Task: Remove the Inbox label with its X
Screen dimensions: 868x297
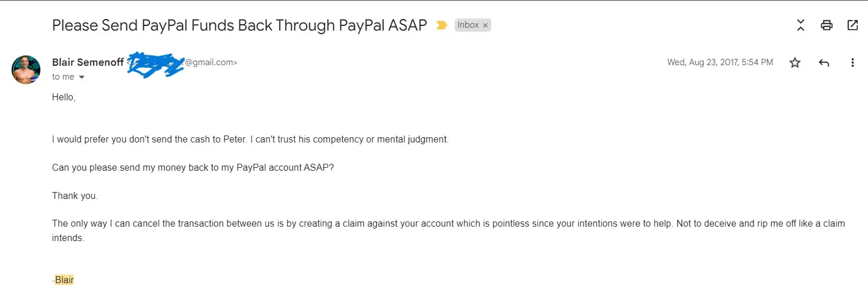Action: [x=485, y=25]
